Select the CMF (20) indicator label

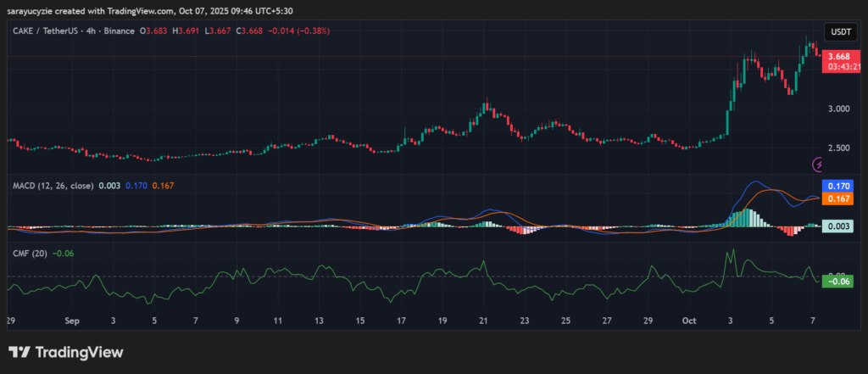point(28,253)
